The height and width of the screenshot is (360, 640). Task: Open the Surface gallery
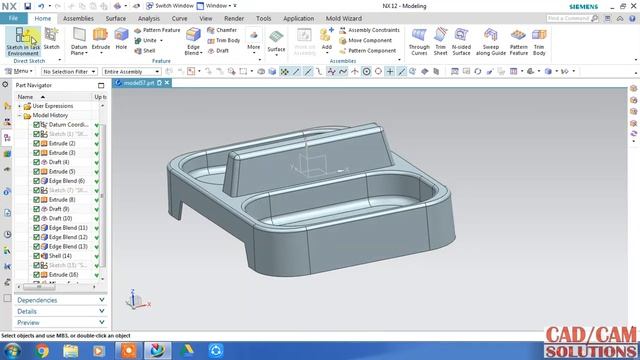[x=276, y=43]
